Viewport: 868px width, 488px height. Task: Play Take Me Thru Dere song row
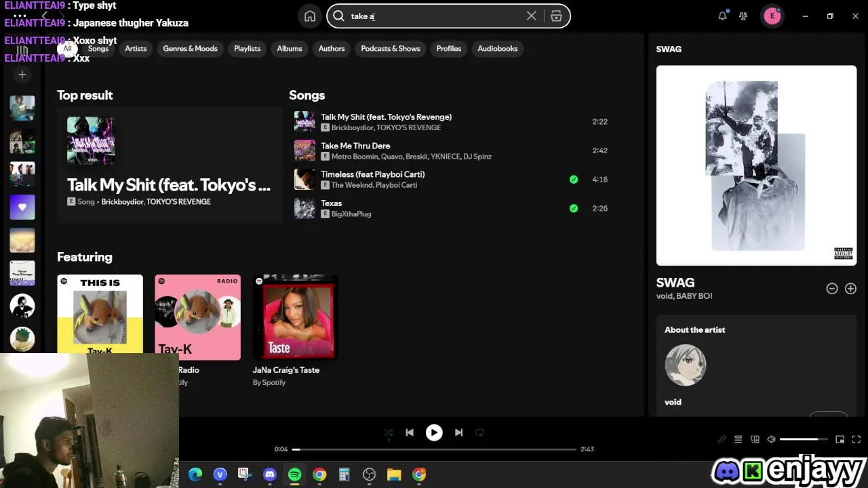point(451,150)
